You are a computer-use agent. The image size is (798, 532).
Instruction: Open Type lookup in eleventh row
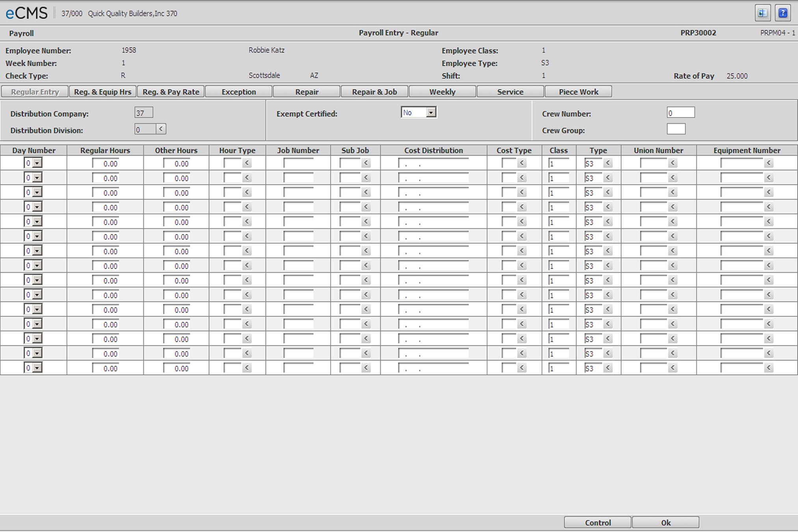pos(608,309)
